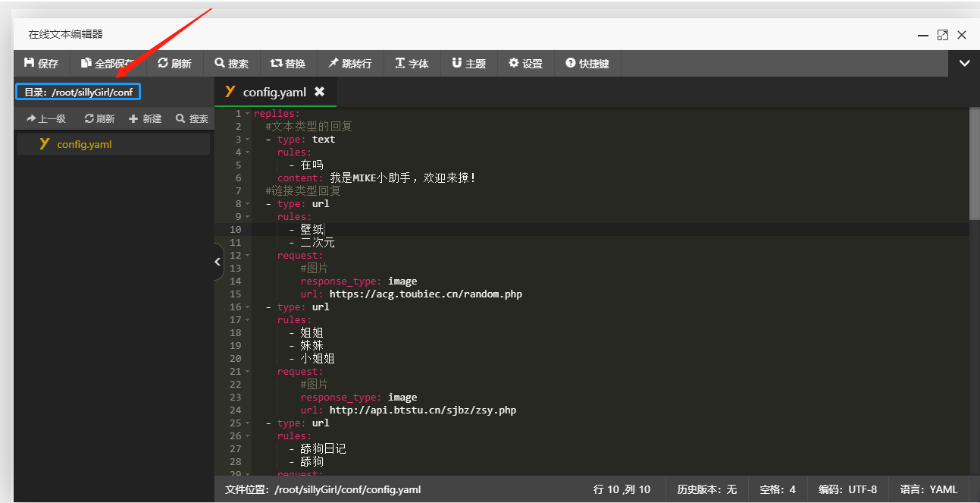The image size is (980, 503).
Task: Click the editor vertical scrollbar thumb
Action: [x=974, y=163]
